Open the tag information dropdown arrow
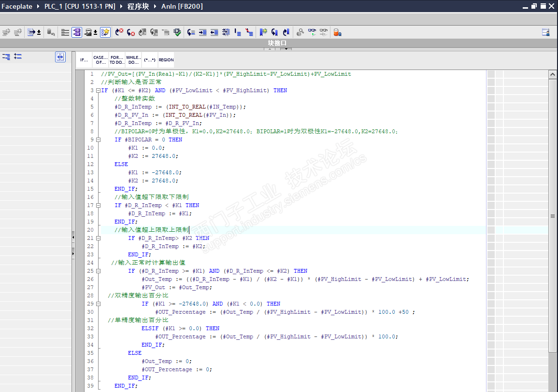 coord(95,32)
